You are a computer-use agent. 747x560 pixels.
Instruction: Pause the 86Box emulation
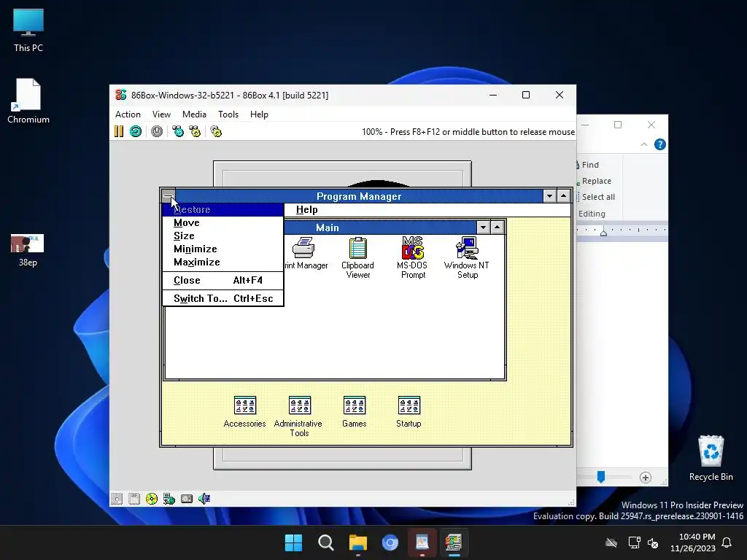coord(119,131)
